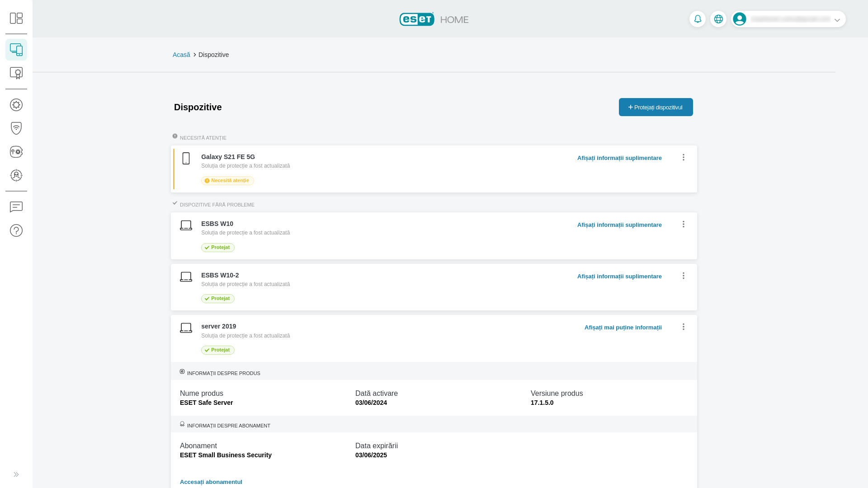Click Protejați dispozitivul button
Viewport: 868px width, 488px height.
click(x=656, y=107)
